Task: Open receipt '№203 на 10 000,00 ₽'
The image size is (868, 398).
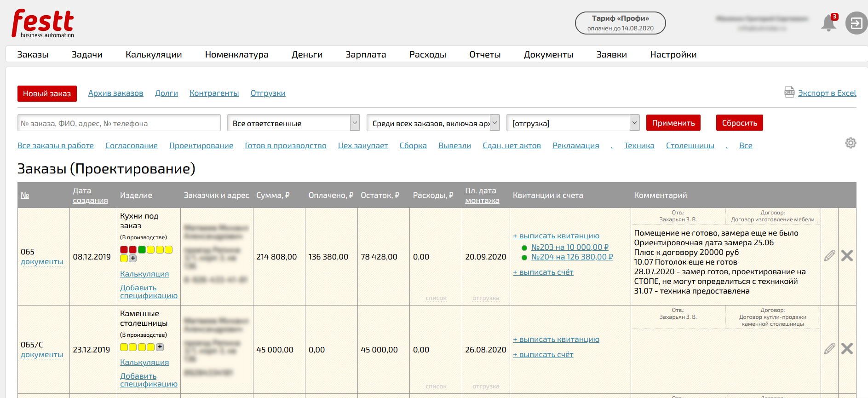Action: click(569, 247)
